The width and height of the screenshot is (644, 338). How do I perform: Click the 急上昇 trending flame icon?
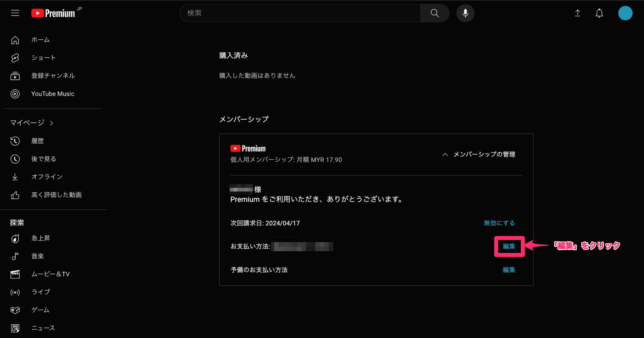pyautogui.click(x=15, y=238)
